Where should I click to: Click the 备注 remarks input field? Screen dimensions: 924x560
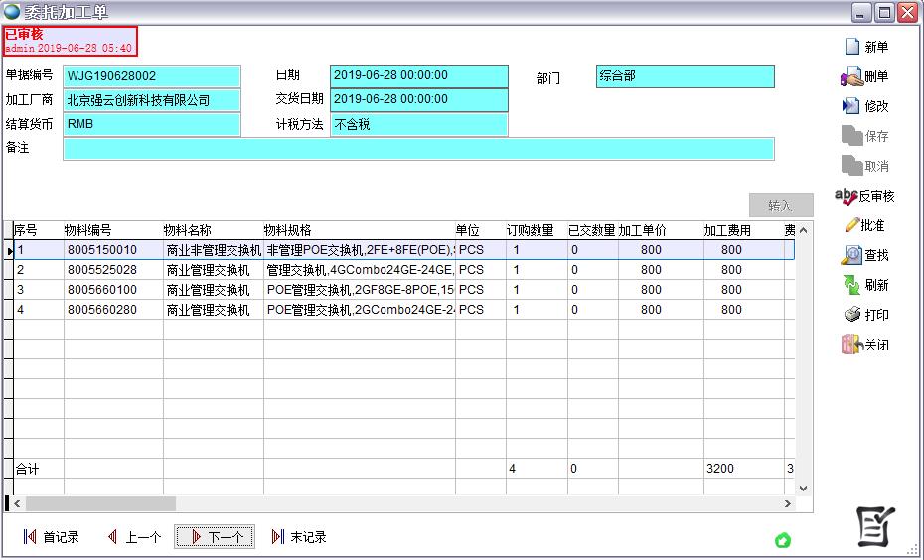417,149
